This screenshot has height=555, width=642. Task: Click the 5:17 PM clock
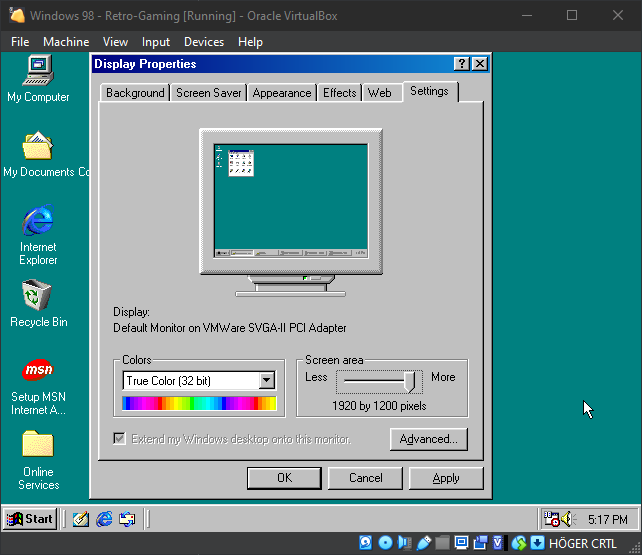(x=608, y=519)
